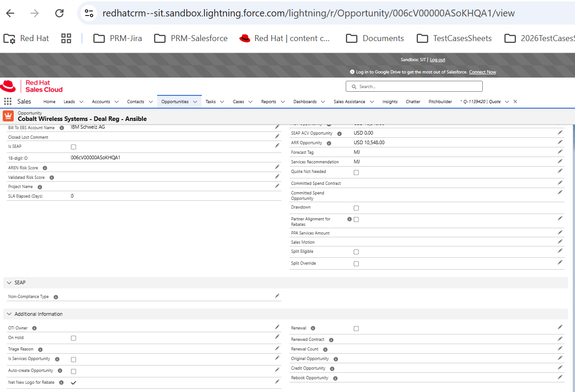Edit ARR Opportunity amount pencil
Viewport: 575px width, 392px height.
[560, 142]
